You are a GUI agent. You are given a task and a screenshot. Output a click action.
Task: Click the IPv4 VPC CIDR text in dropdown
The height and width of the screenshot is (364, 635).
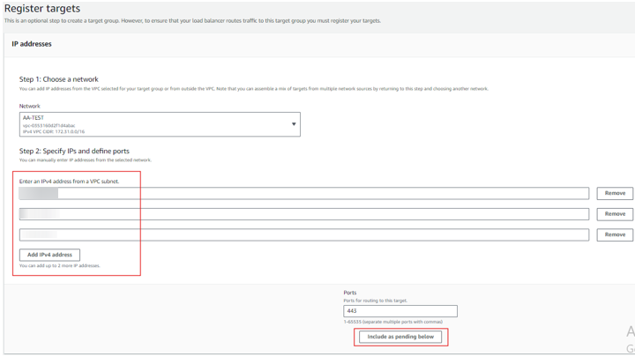tap(54, 131)
